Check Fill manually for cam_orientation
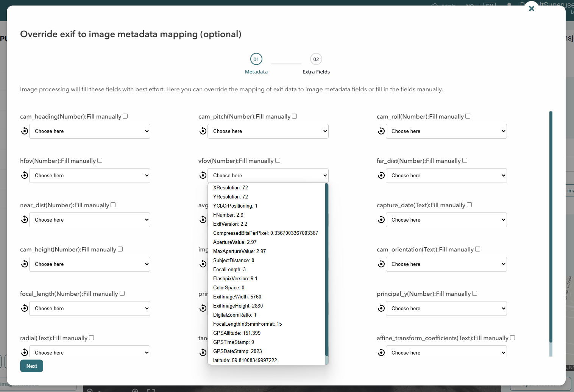The width and height of the screenshot is (574, 392). click(477, 249)
